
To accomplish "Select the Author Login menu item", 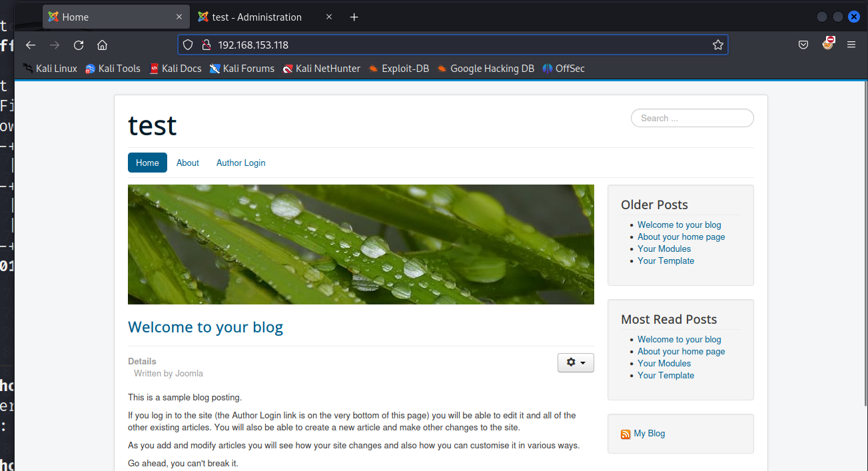I will 240,163.
